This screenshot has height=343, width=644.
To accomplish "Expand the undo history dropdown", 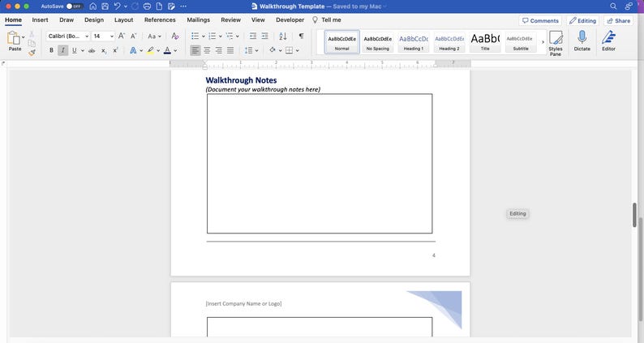I will tap(125, 6).
